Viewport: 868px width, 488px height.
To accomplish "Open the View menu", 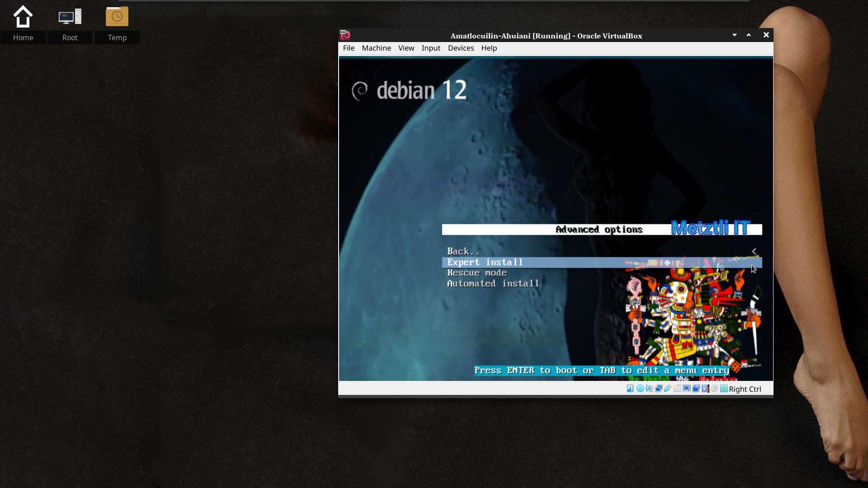I will tap(406, 48).
